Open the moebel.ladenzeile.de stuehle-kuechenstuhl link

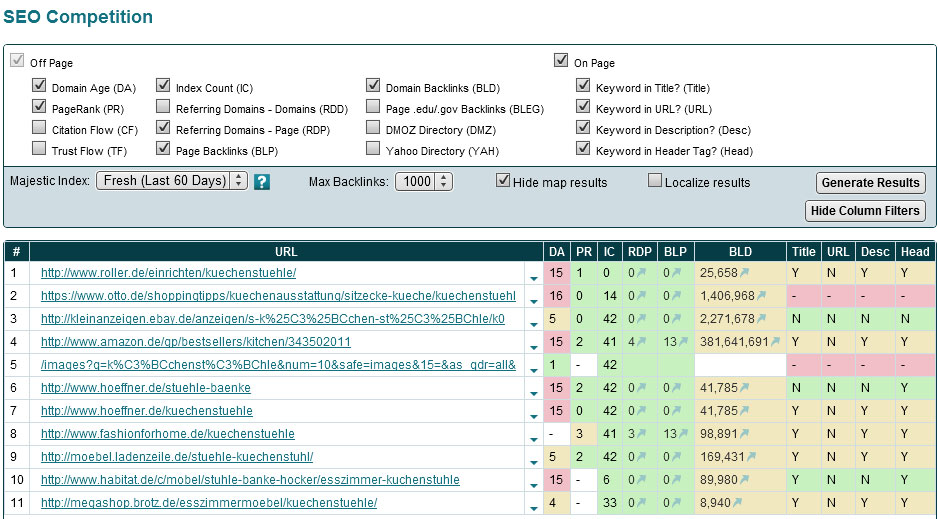point(176,457)
